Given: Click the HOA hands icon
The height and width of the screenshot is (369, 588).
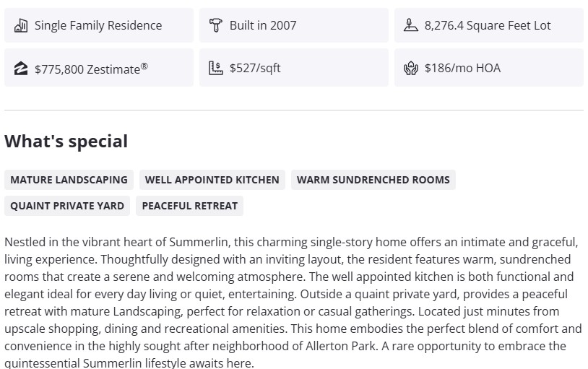Looking at the screenshot, I should coord(410,69).
